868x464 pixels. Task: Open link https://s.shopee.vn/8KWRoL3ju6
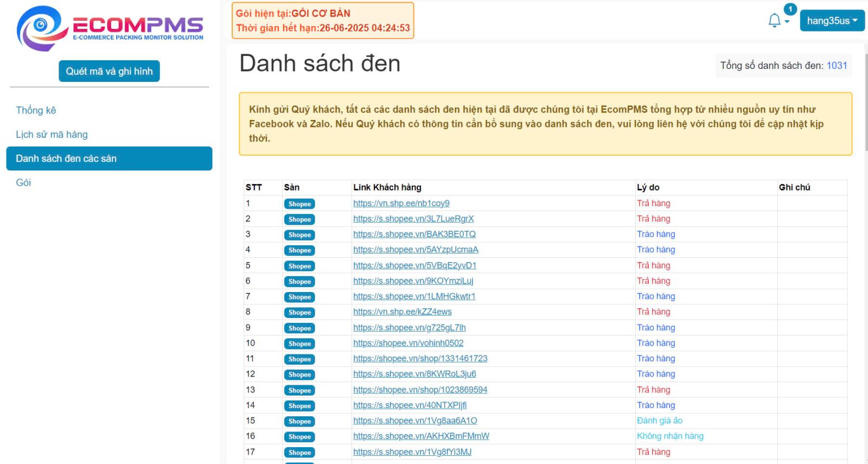pyautogui.click(x=414, y=374)
